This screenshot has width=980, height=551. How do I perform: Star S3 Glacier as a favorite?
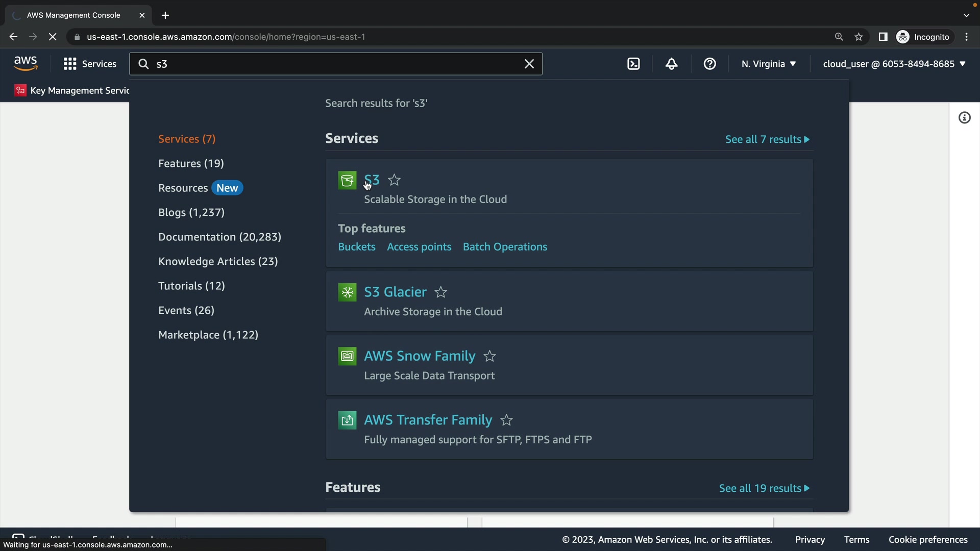[441, 292]
